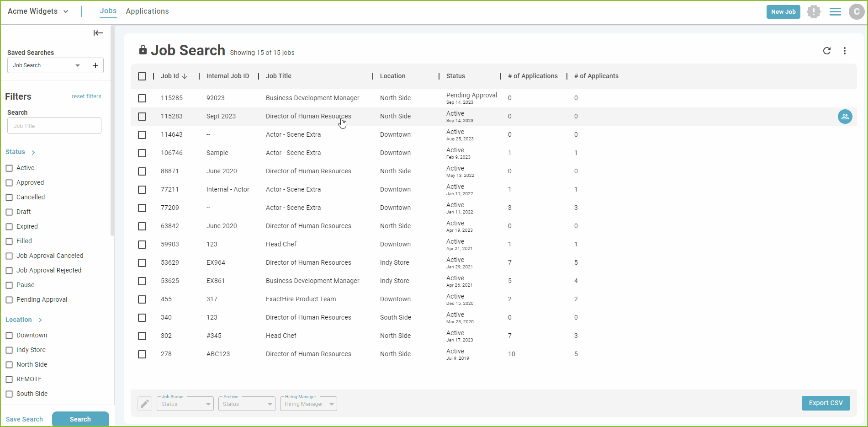The width and height of the screenshot is (868, 427).
Task: Select all jobs header checkbox
Action: click(142, 76)
